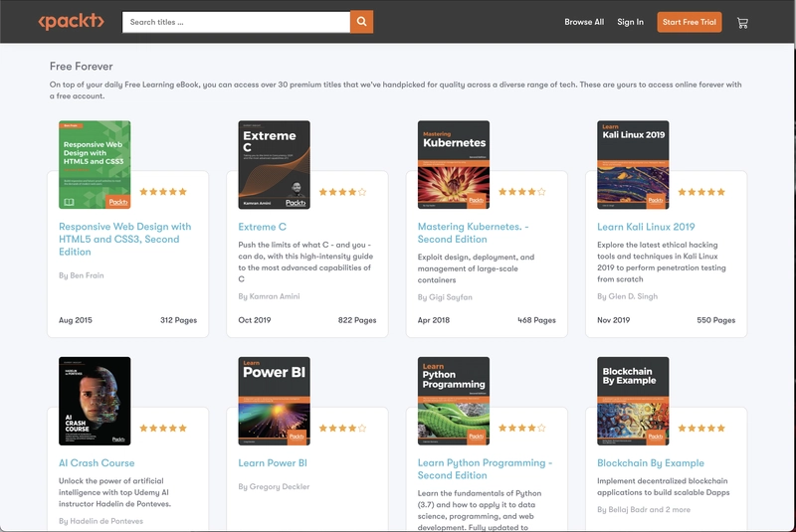Click the star rating for Extreme C
This screenshot has height=532, width=796.
[342, 192]
